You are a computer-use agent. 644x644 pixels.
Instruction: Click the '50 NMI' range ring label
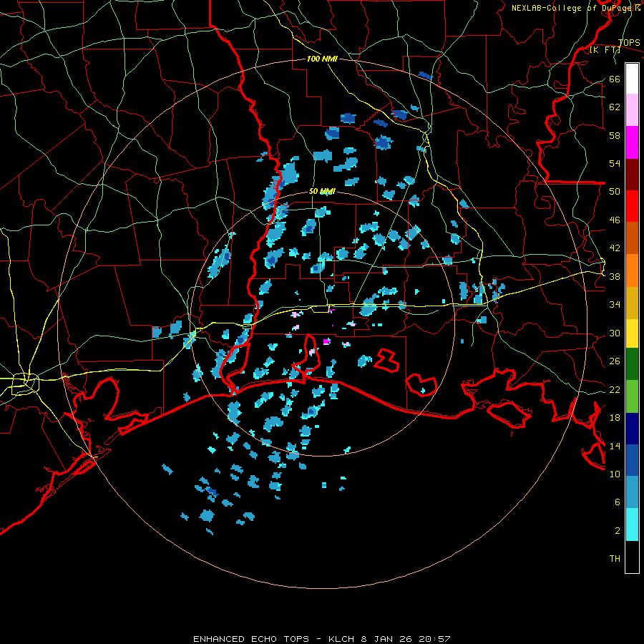322,191
